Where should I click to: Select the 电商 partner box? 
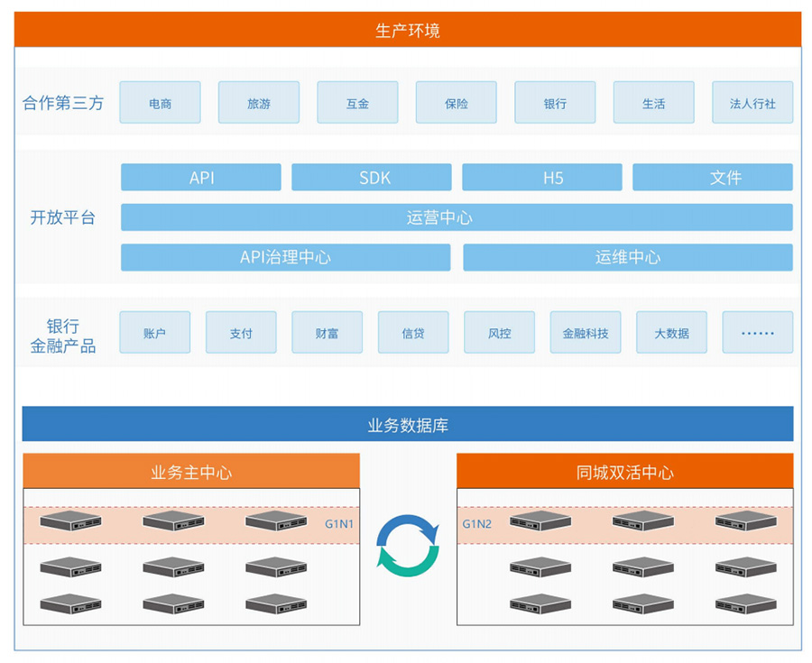click(x=160, y=103)
